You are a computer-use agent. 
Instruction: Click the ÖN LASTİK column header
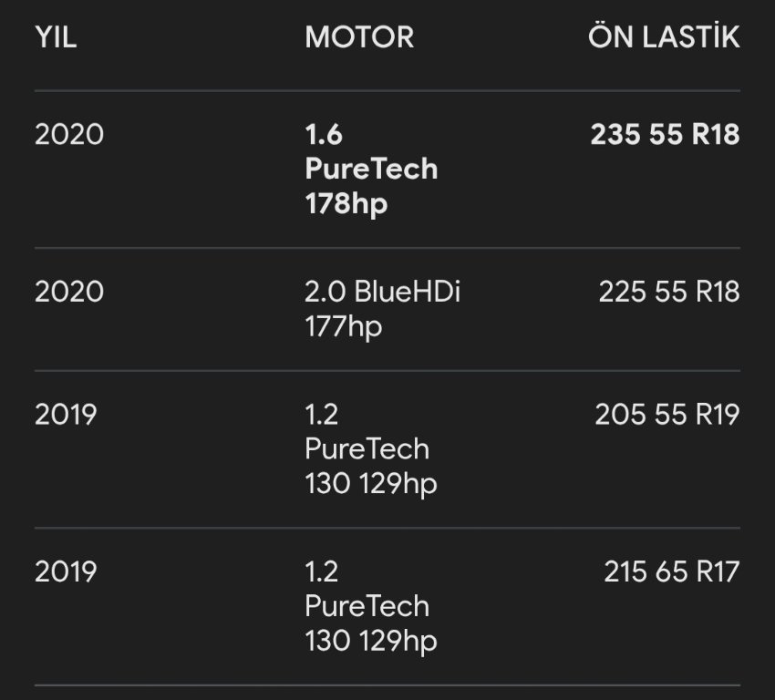(x=664, y=37)
